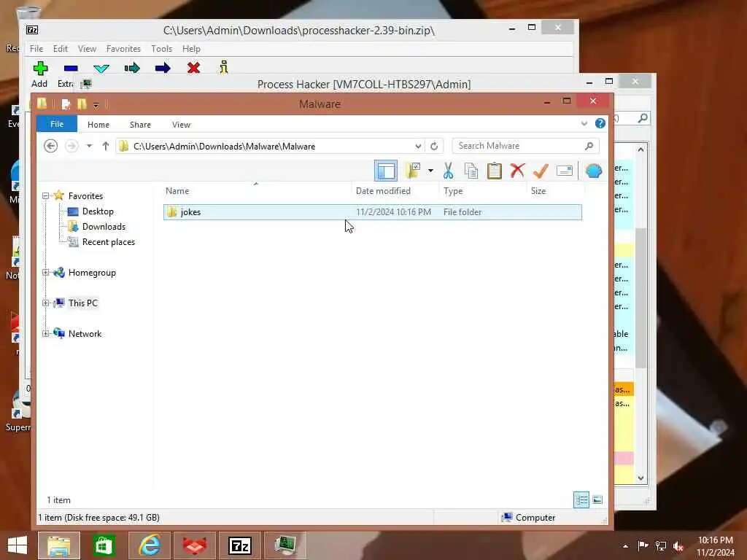The height and width of the screenshot is (560, 747).
Task: Click the Cut scissors icon
Action: (449, 171)
